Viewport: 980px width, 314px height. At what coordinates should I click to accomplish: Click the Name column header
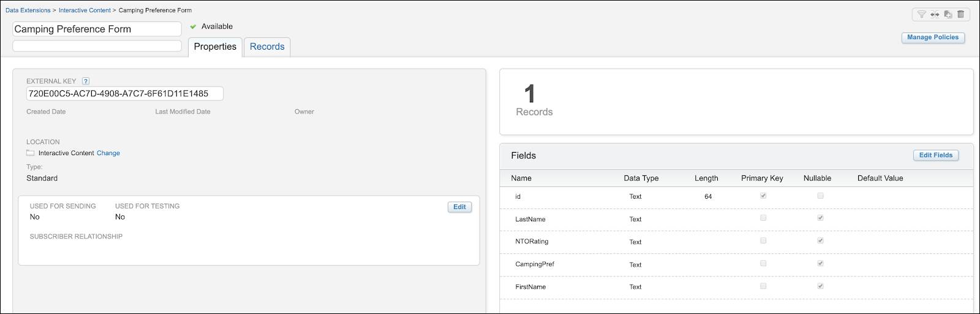click(x=521, y=178)
